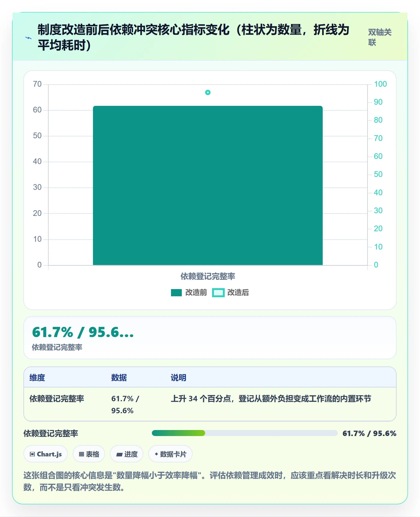Click the 依赖登记完整率 table row cell
The image size is (420, 517).
coord(57,399)
